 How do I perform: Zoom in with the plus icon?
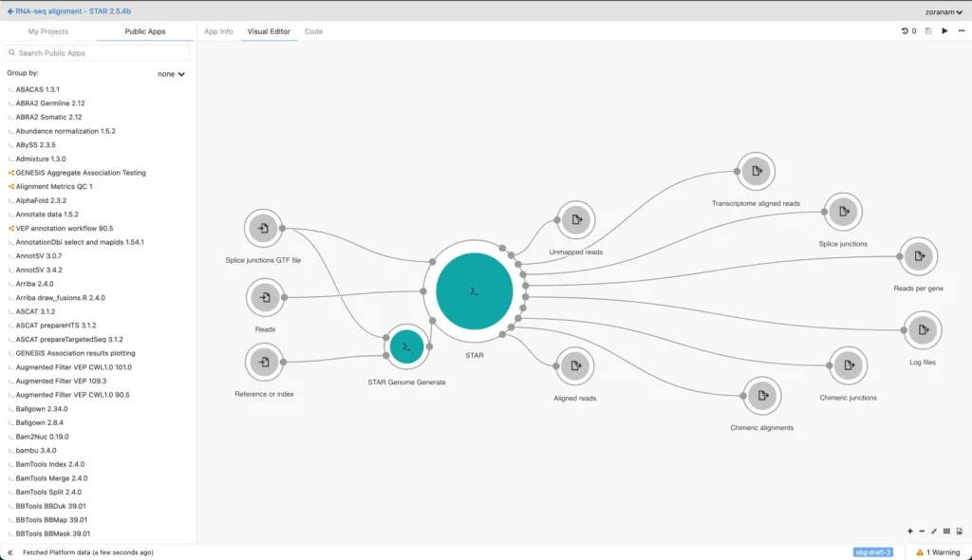pos(910,531)
